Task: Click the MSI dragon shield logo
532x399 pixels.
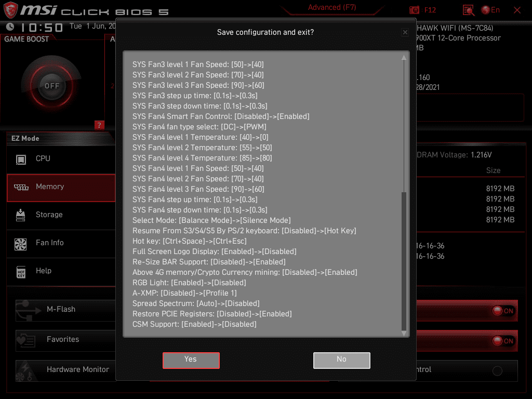Action: (10, 10)
